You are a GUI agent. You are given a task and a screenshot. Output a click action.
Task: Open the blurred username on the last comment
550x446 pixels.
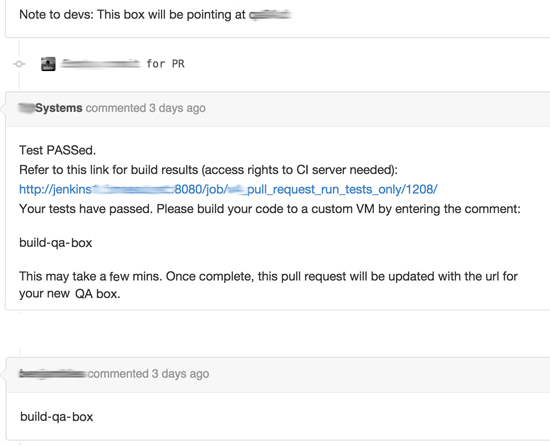(x=53, y=374)
